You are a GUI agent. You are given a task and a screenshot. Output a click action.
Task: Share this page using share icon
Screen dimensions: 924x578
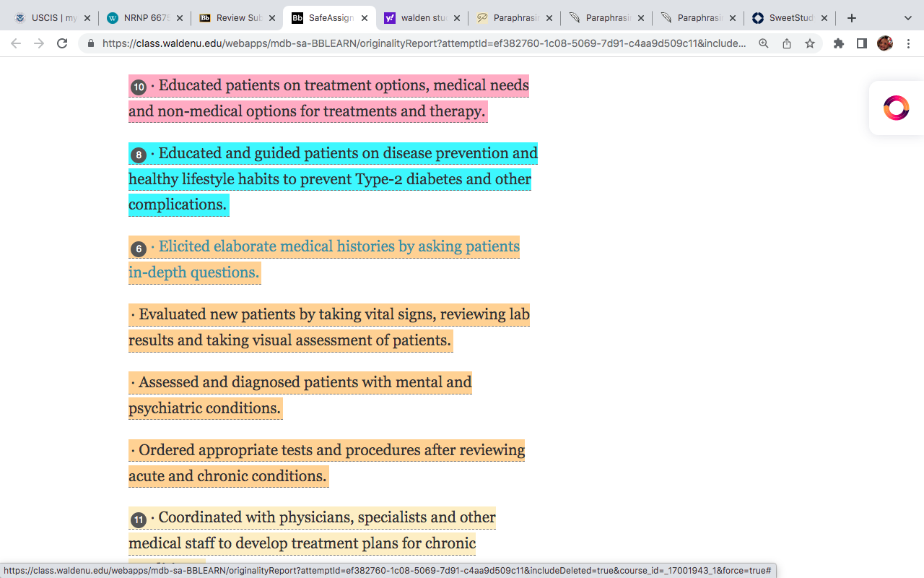(x=787, y=43)
